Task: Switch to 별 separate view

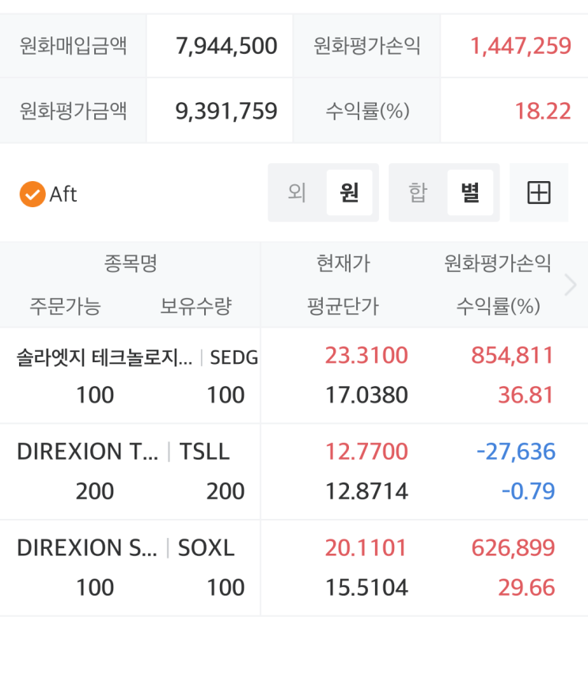Action: (x=470, y=193)
